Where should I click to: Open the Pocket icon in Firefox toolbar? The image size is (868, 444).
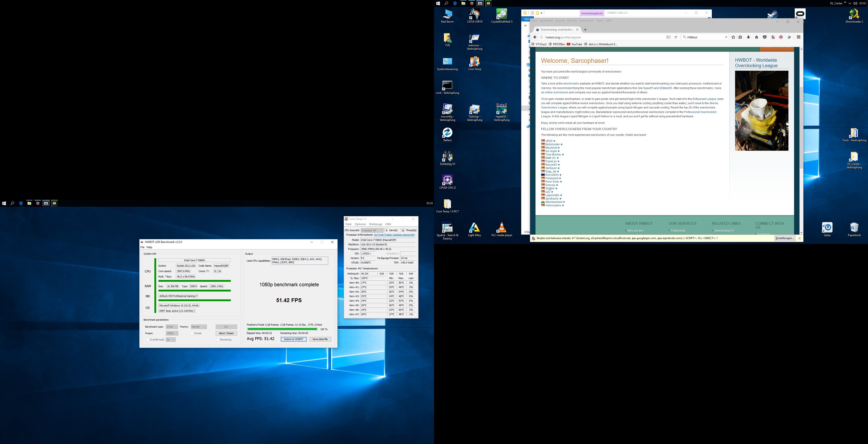click(765, 37)
